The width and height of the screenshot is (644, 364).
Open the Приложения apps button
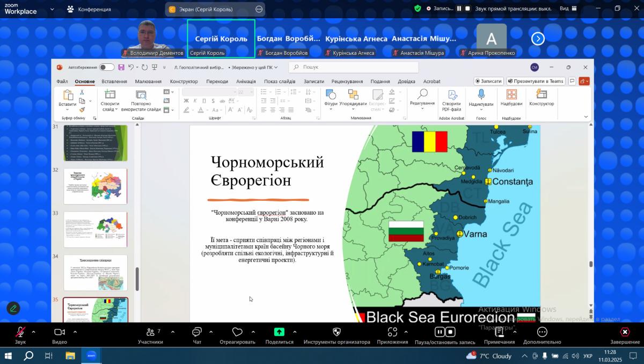click(x=392, y=332)
